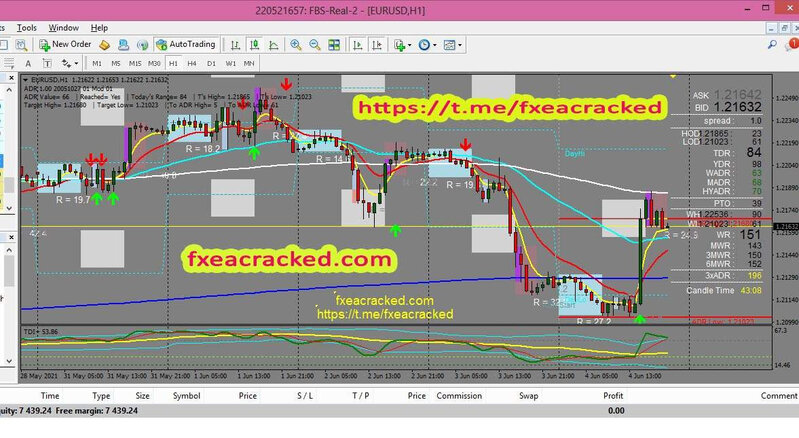799x438 pixels.
Task: Click the signals globe icon
Action: tap(142, 45)
